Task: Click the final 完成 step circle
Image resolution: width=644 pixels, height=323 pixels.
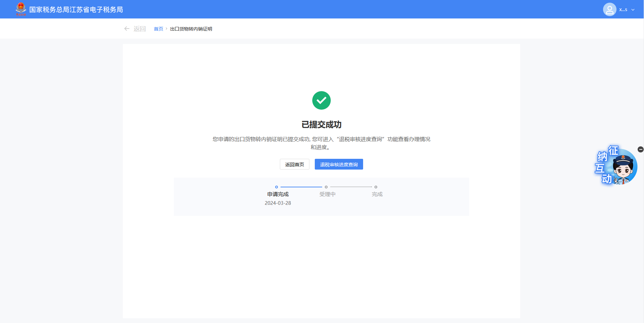Action: (x=376, y=187)
